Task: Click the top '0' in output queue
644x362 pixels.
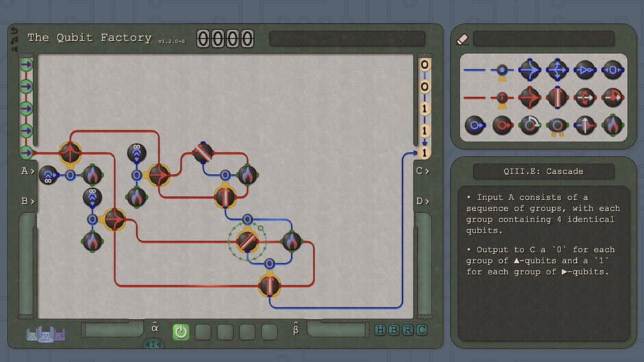Action: coord(425,64)
